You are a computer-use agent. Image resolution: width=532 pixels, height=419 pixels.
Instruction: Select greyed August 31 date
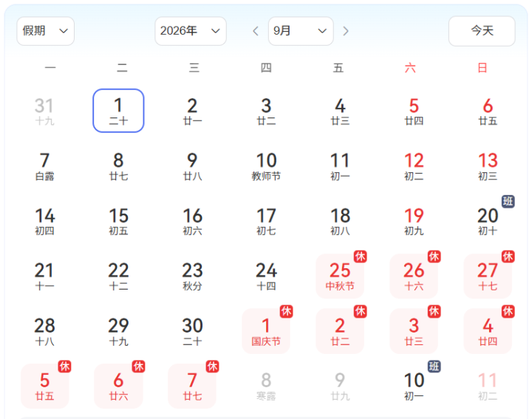(45, 111)
